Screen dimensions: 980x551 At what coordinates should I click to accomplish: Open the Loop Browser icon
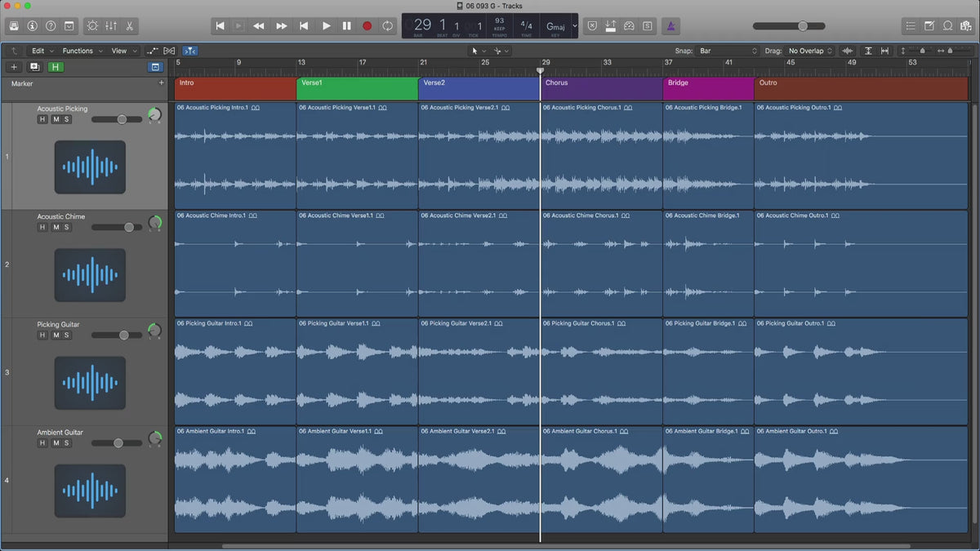[948, 26]
